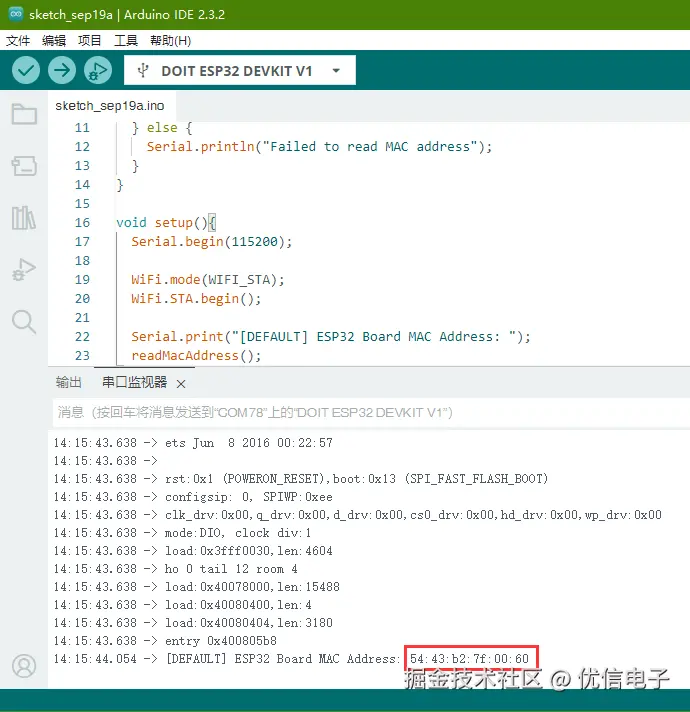Click the Verify sketch checkmark button
This screenshot has height=712, width=690.
point(26,70)
